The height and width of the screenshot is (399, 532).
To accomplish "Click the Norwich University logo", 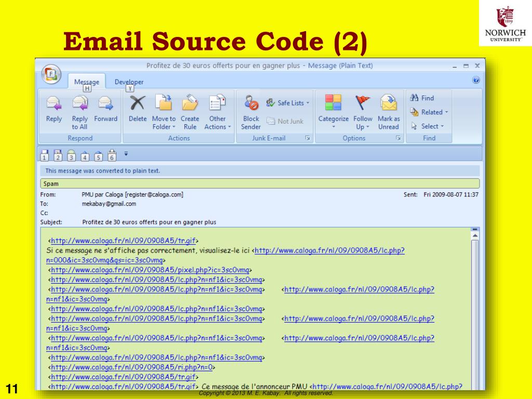I will click(x=505, y=23).
